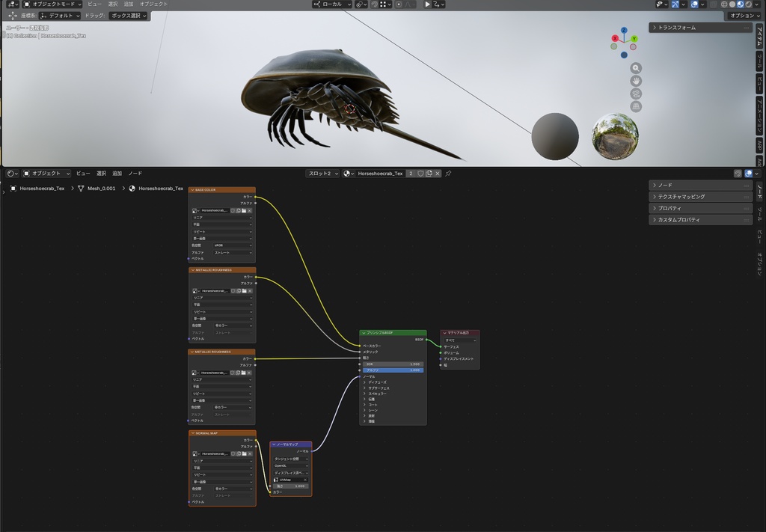Open sRGB color space dropdown
The height and width of the screenshot is (532, 766).
point(233,245)
